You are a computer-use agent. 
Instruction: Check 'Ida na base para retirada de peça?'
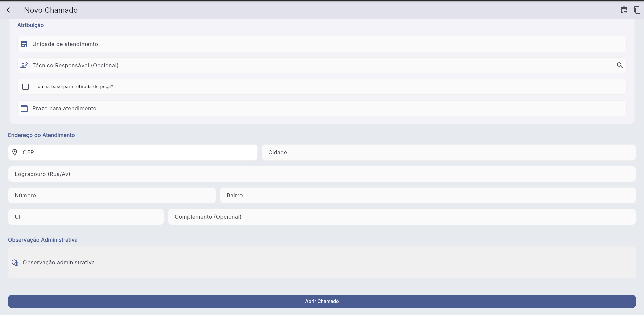(25, 87)
